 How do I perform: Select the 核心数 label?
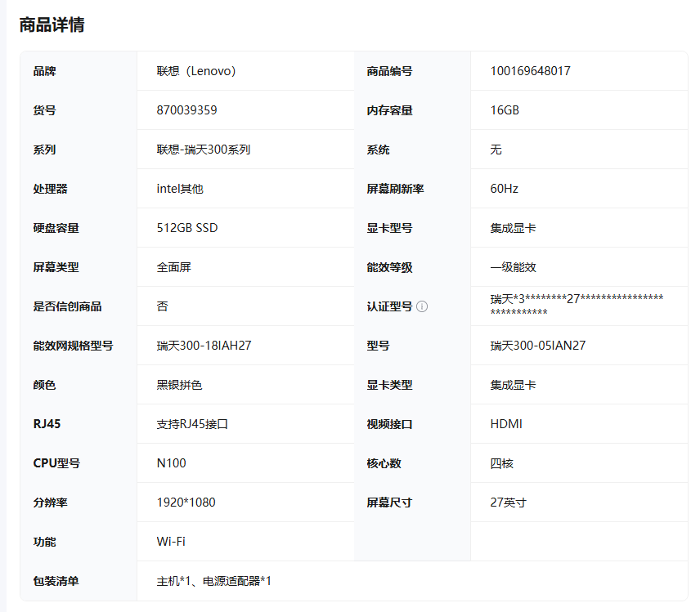point(384,464)
